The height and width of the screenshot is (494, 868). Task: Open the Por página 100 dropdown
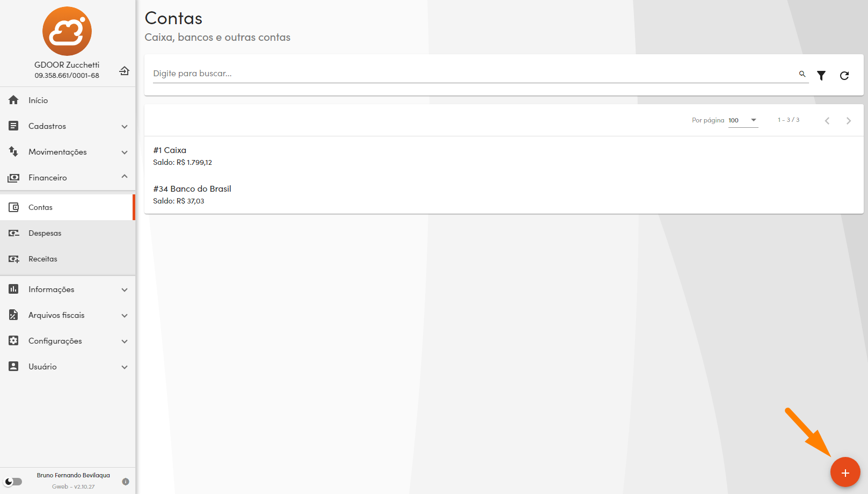pos(743,120)
